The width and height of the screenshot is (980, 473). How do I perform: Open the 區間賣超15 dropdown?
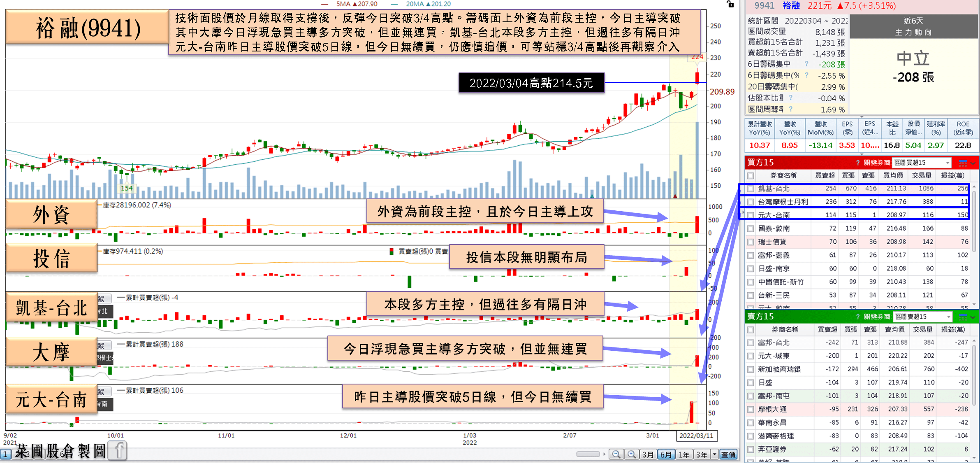click(948, 317)
